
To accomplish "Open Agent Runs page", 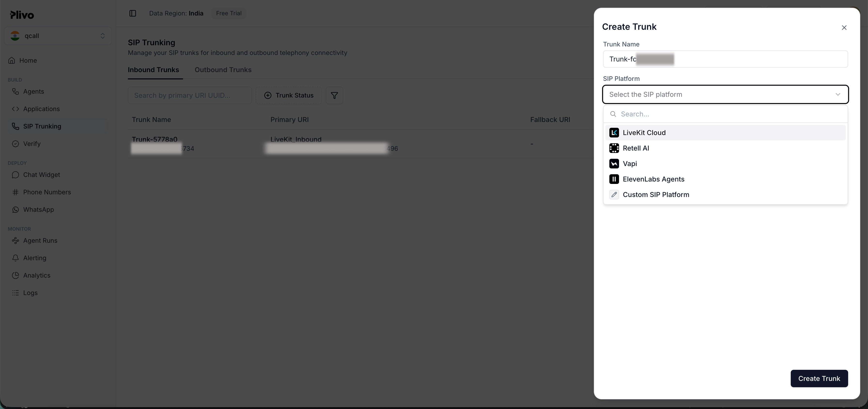I will [57, 241].
